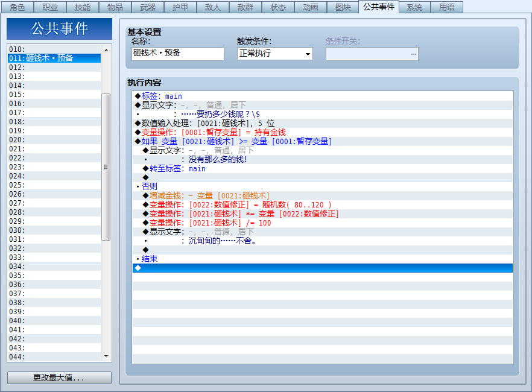Switch to the 职业 tab

pos(50,7)
